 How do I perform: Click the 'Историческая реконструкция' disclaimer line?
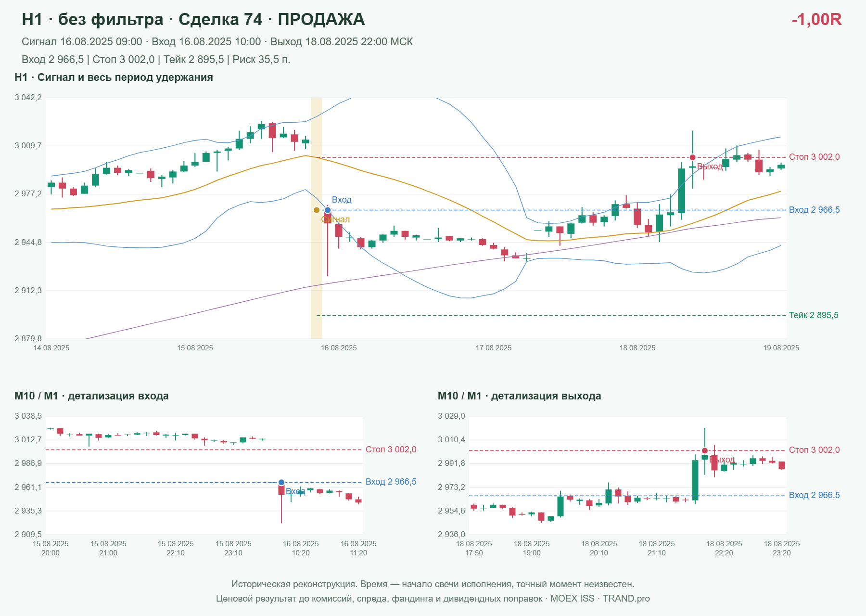[433, 584]
